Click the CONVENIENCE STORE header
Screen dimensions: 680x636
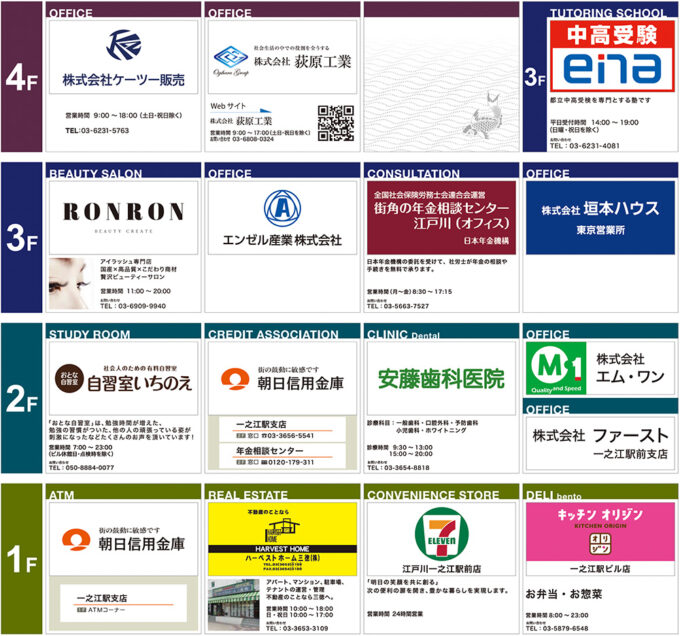click(x=433, y=495)
